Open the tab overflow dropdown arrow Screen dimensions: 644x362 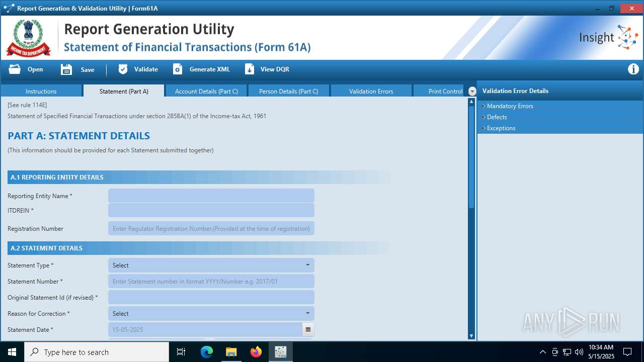point(472,91)
